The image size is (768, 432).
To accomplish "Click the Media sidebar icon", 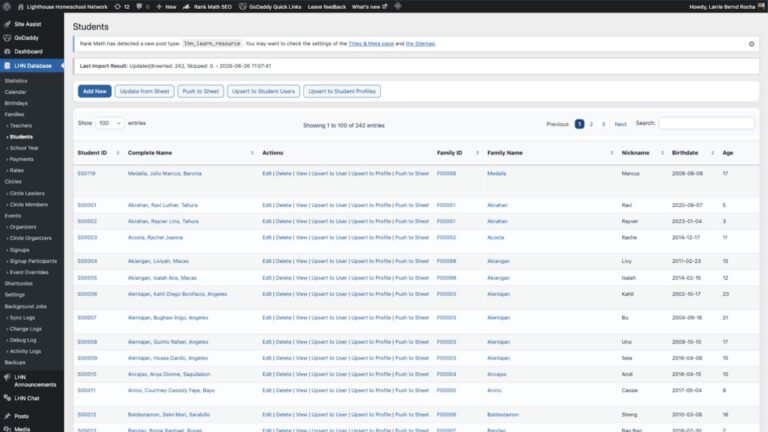I will pos(7,429).
